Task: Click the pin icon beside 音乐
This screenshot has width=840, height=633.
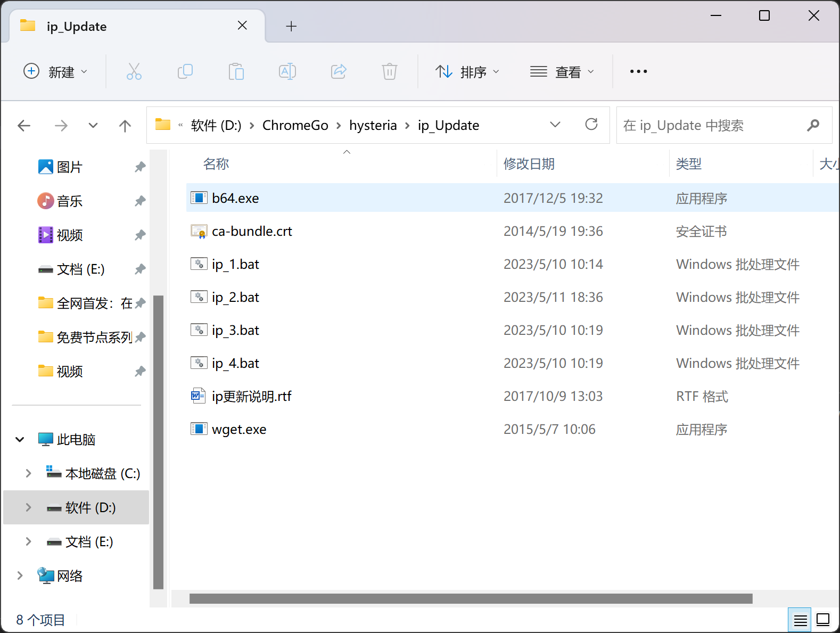Action: click(x=140, y=201)
